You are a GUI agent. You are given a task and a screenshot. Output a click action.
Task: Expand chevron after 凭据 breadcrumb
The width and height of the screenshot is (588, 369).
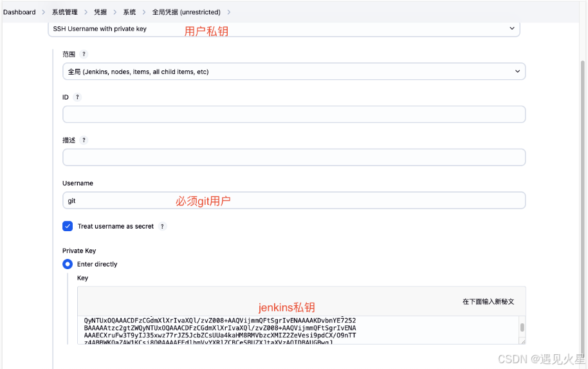(x=115, y=12)
